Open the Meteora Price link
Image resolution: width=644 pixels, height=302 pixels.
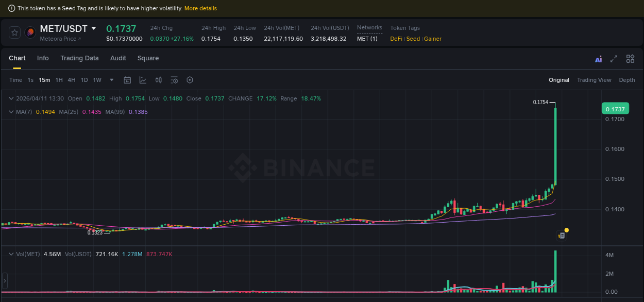point(60,39)
